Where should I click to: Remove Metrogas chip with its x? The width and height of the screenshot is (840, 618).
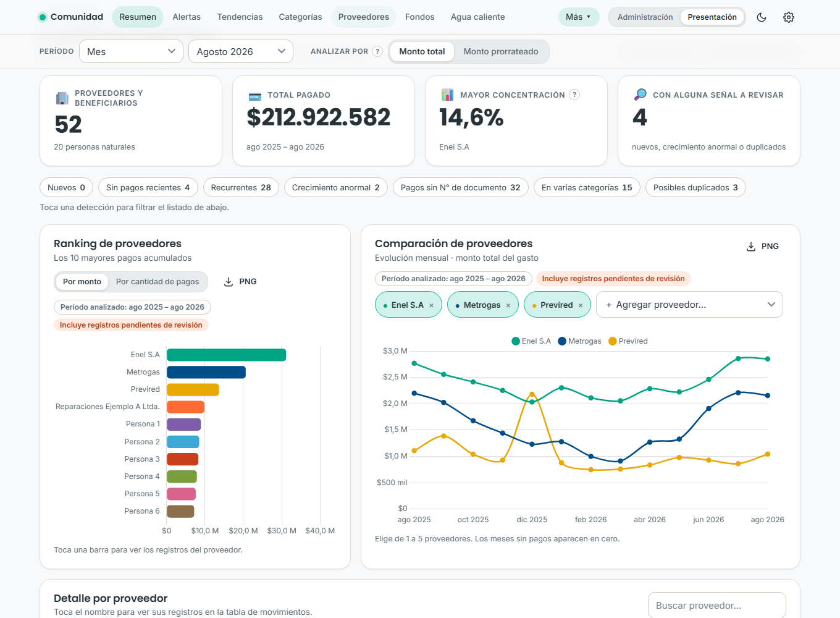pyautogui.click(x=508, y=305)
